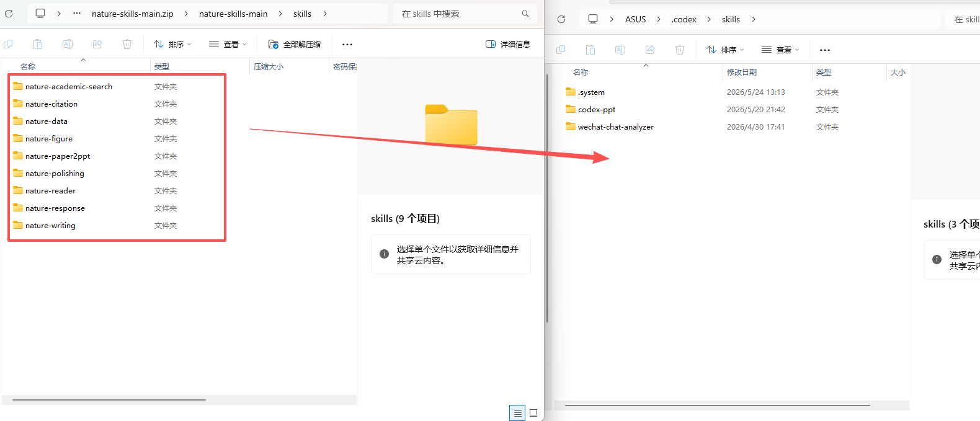980x421 pixels.
Task: Open the 查看 view dropdown in right window
Action: point(780,50)
